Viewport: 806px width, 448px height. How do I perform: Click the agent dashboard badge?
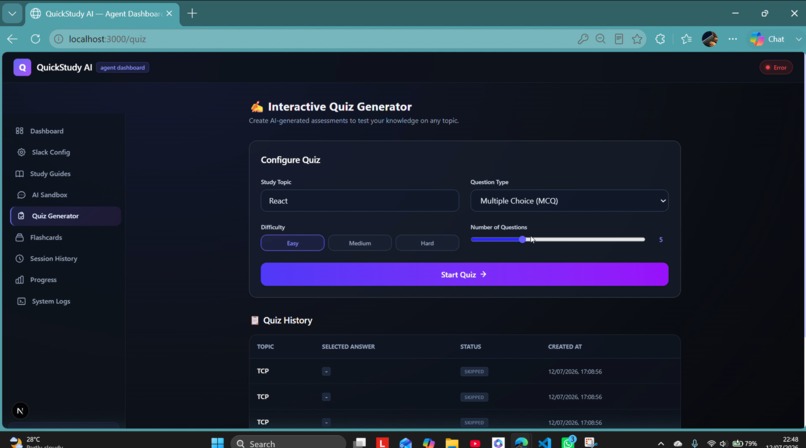coord(122,67)
